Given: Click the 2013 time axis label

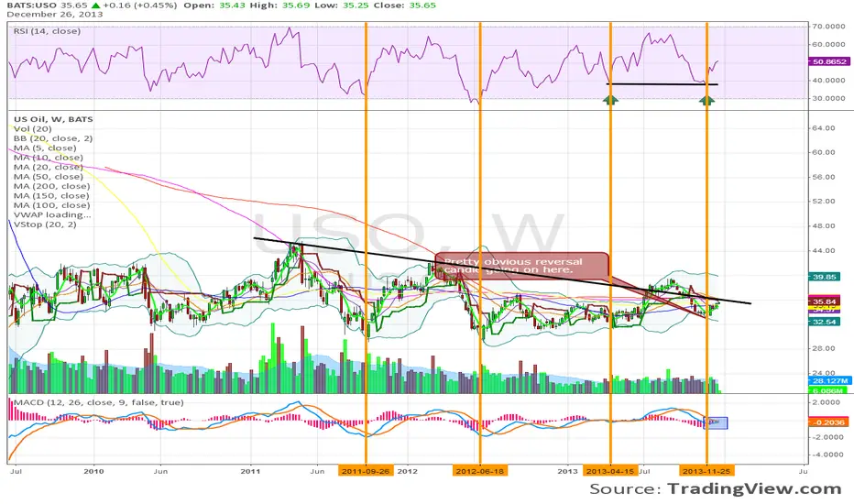Looking at the screenshot, I should click(567, 471).
